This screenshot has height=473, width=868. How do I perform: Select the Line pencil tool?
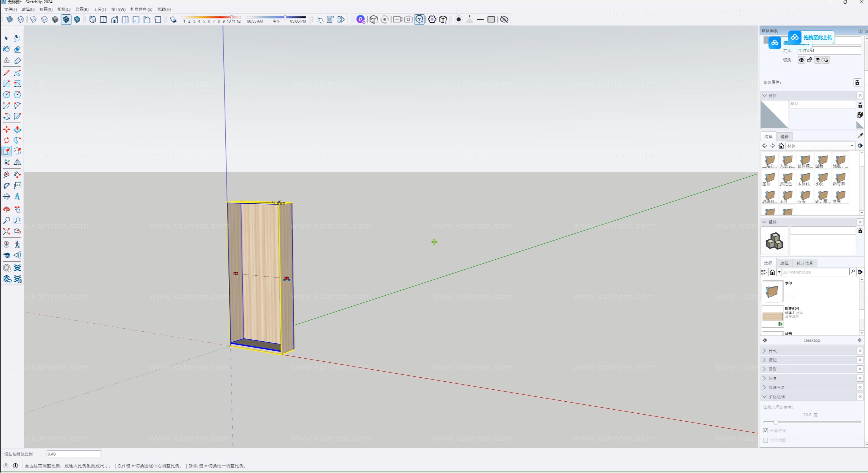pyautogui.click(x=6, y=73)
